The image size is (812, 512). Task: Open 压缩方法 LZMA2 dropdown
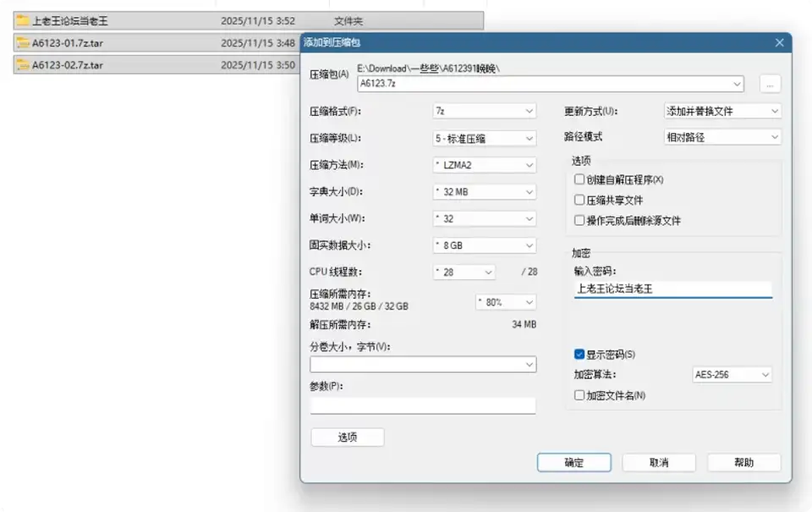point(484,165)
